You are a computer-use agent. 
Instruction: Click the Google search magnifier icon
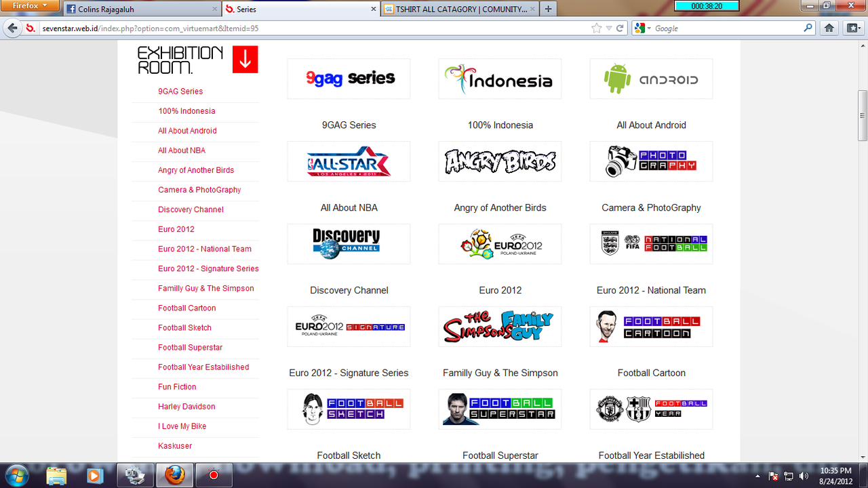[808, 28]
